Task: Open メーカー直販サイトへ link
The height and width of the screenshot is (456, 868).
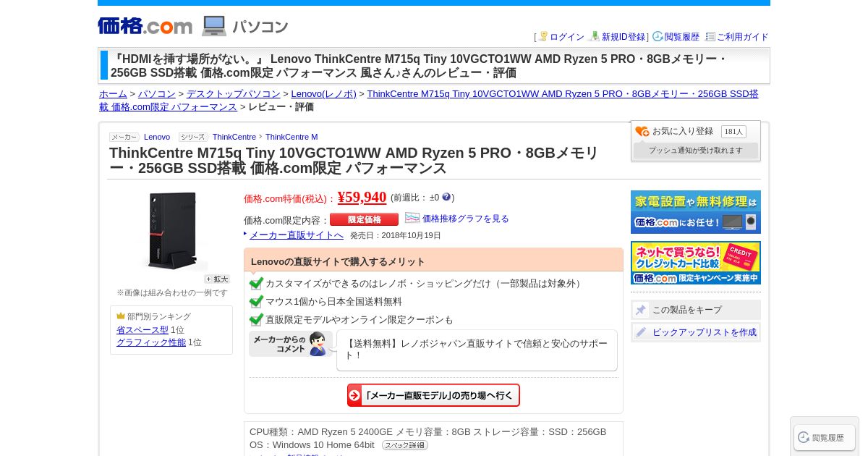Action: tap(297, 235)
